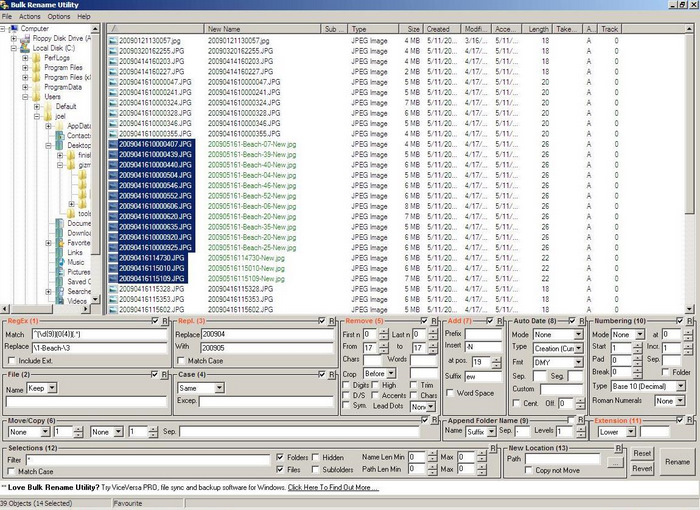
Task: Click the Music folder icon
Action: [x=60, y=262]
